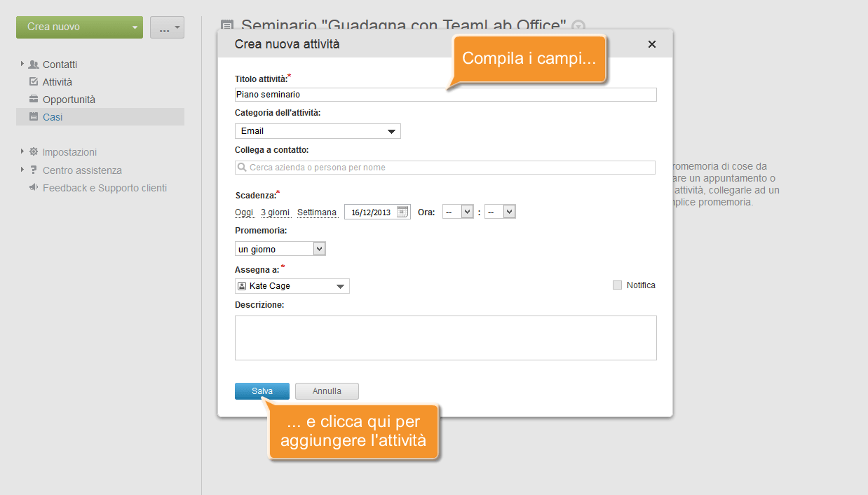Open the calendar date picker icon
The width and height of the screenshot is (868, 495).
tap(402, 212)
